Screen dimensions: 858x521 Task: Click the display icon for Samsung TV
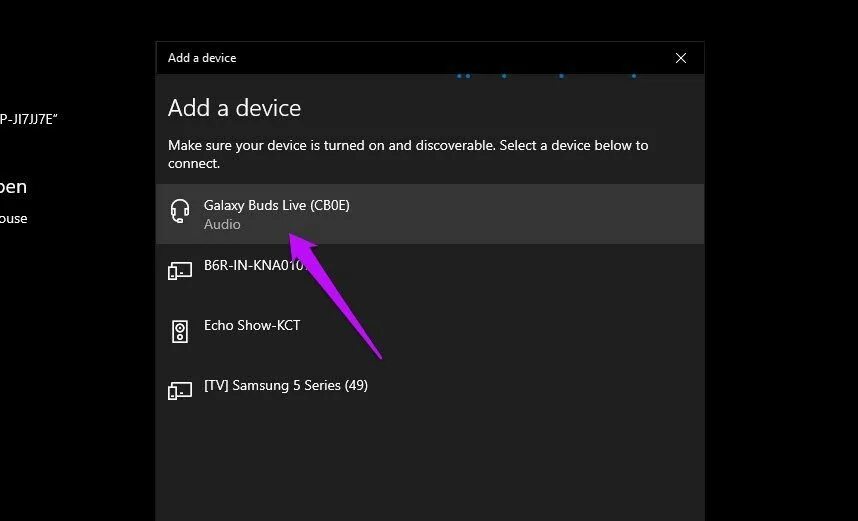pyautogui.click(x=180, y=391)
